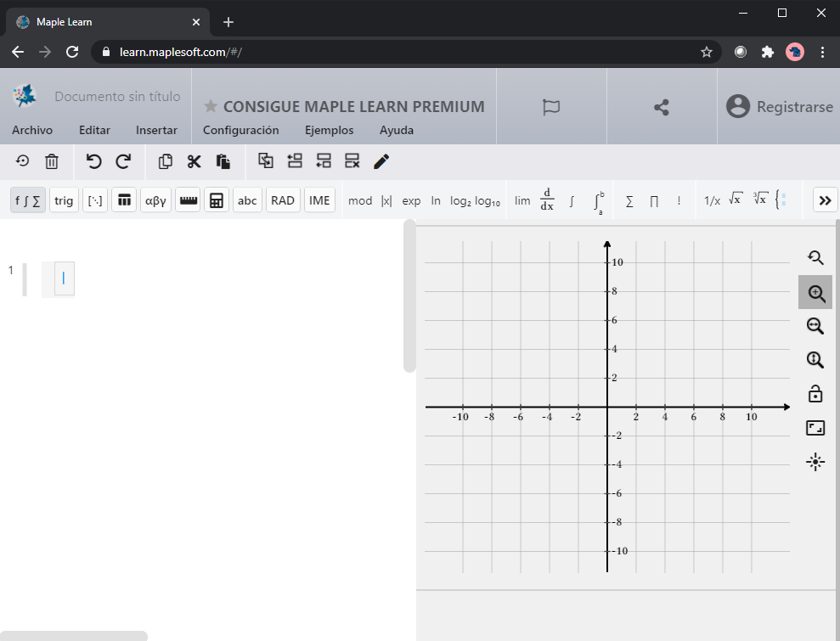Click the horizontal zoom magnifier icon
The image size is (840, 641).
coord(815,325)
